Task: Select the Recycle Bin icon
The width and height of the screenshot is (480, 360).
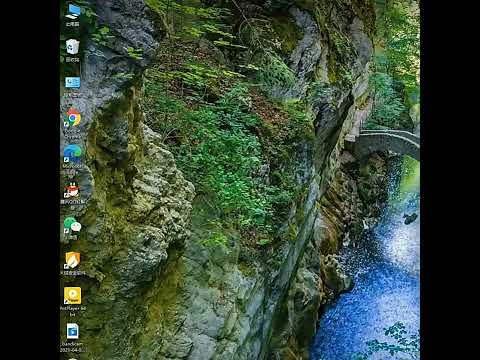Action: 72,47
